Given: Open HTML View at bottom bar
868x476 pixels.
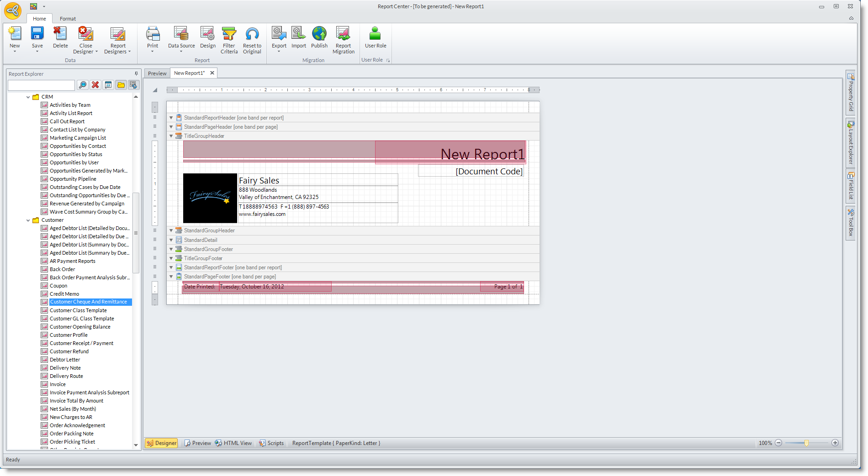Looking at the screenshot, I should tap(233, 443).
